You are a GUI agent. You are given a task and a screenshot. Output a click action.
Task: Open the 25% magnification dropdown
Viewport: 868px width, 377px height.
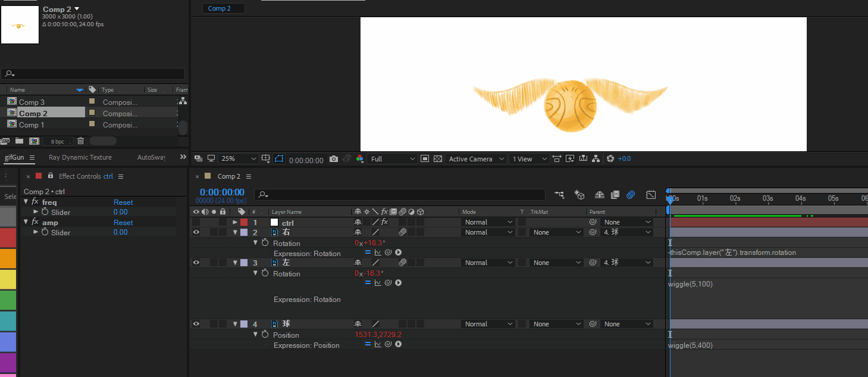(x=239, y=159)
